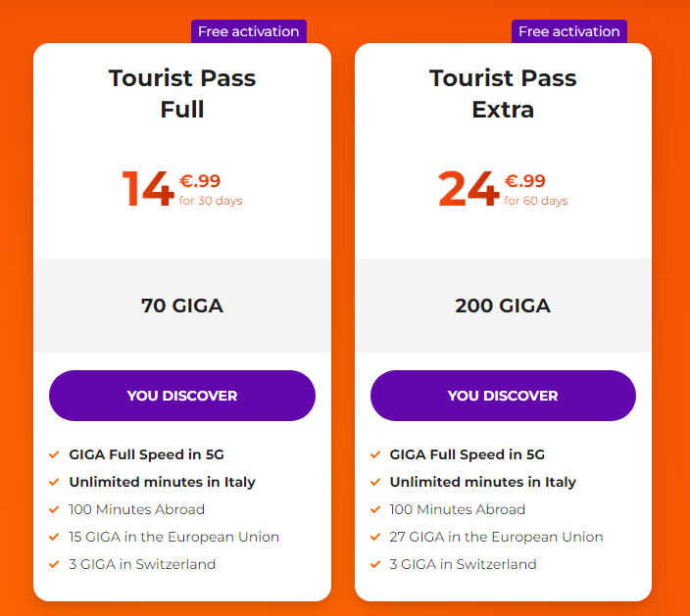Click YOU DISCOVER button under Tourist Pass Extra
Screen dimensions: 690x616
coord(503,396)
